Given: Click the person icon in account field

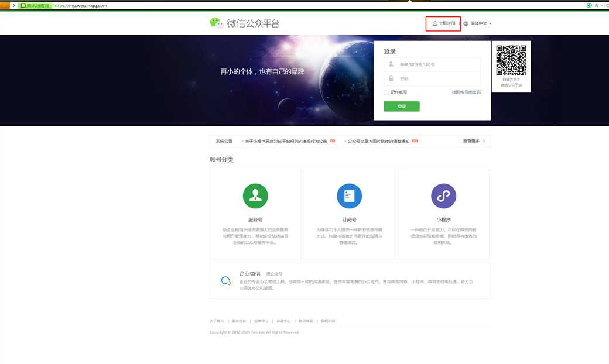Looking at the screenshot, I should (x=391, y=64).
